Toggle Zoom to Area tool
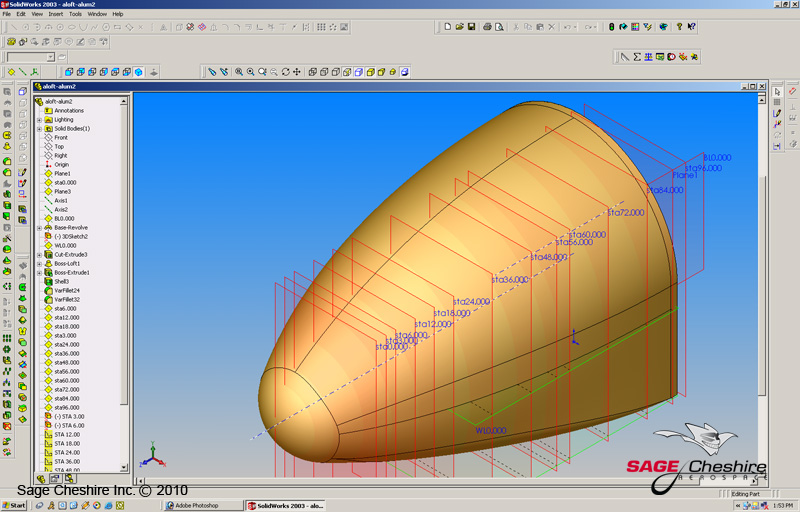 tap(250, 72)
